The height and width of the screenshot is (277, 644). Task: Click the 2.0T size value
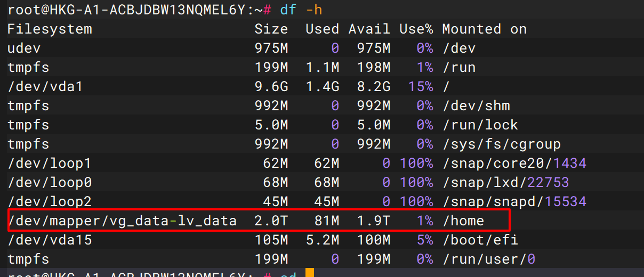(271, 221)
